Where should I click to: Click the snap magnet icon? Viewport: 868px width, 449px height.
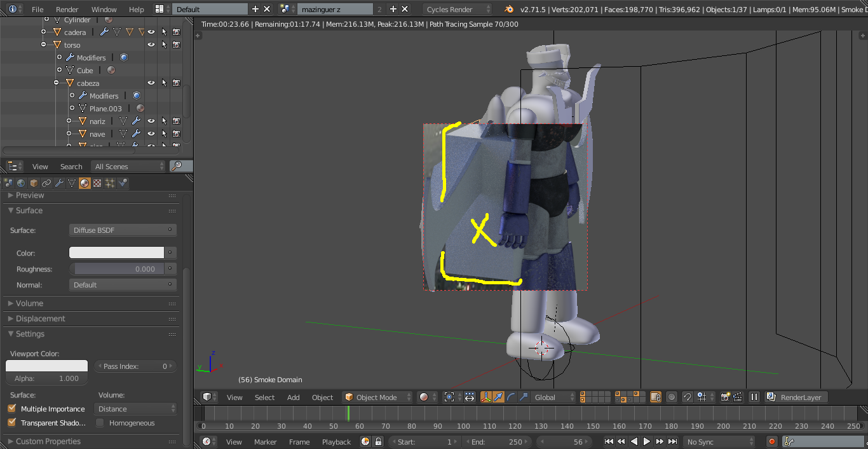[688, 397]
